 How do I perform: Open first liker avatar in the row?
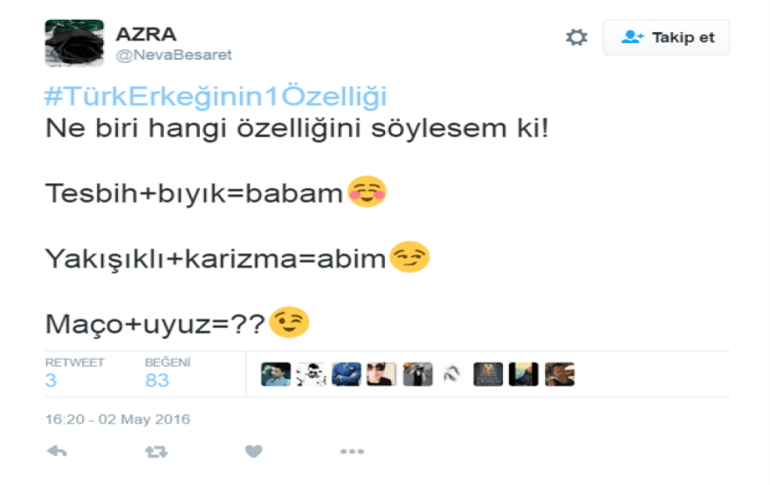coord(275,374)
